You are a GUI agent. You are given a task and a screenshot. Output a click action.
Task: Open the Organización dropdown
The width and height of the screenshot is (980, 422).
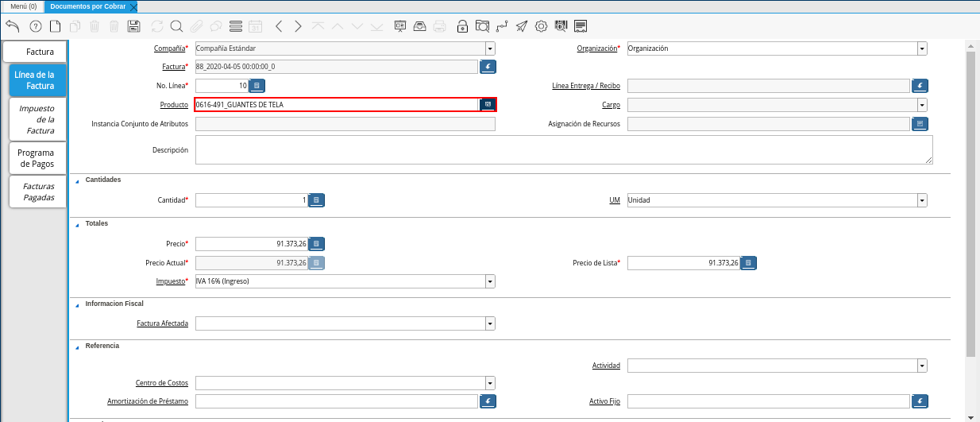click(922, 48)
